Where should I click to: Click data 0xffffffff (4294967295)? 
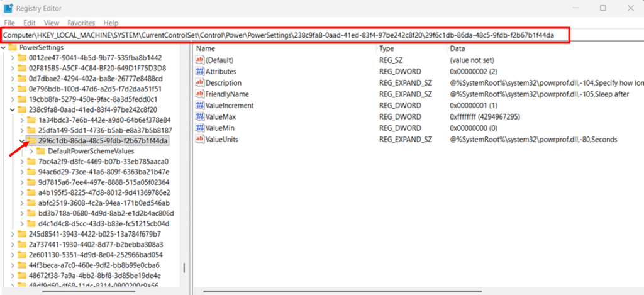coord(485,117)
